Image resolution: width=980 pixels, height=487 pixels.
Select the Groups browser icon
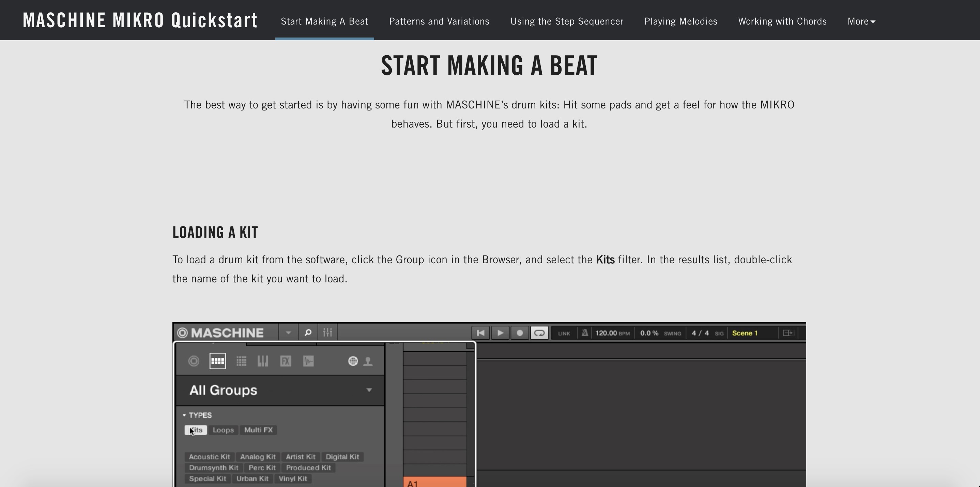pos(218,361)
